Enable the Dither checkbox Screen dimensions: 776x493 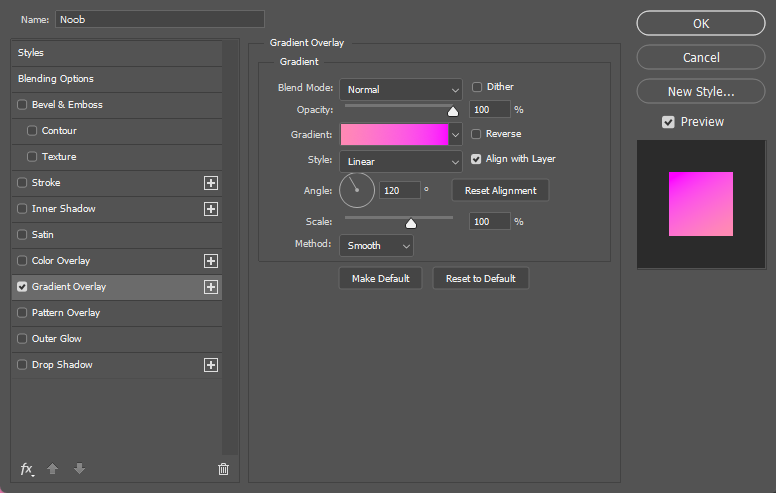(477, 87)
